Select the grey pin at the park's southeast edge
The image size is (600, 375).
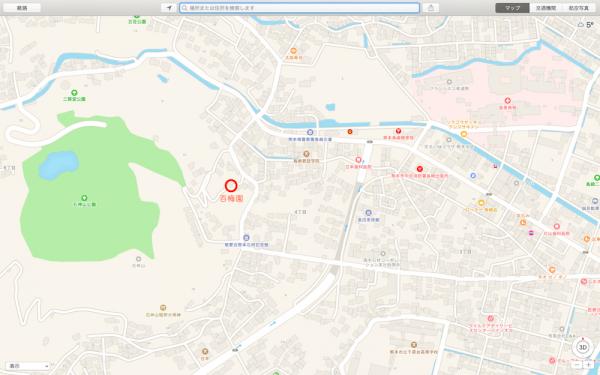tap(139, 259)
